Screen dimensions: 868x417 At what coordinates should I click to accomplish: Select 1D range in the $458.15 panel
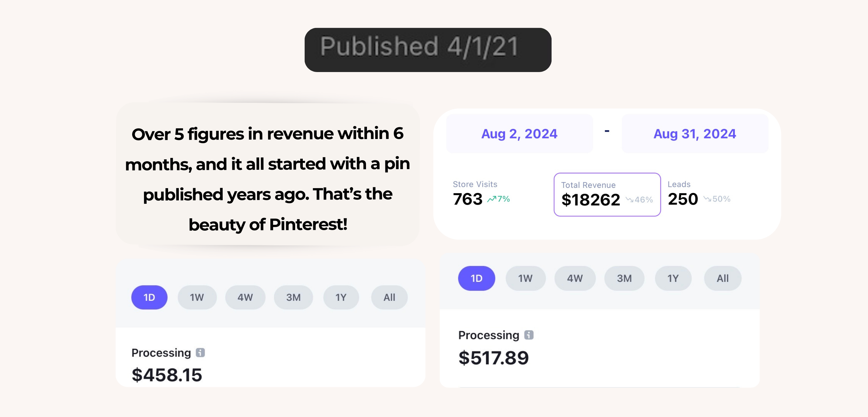pyautogui.click(x=149, y=297)
